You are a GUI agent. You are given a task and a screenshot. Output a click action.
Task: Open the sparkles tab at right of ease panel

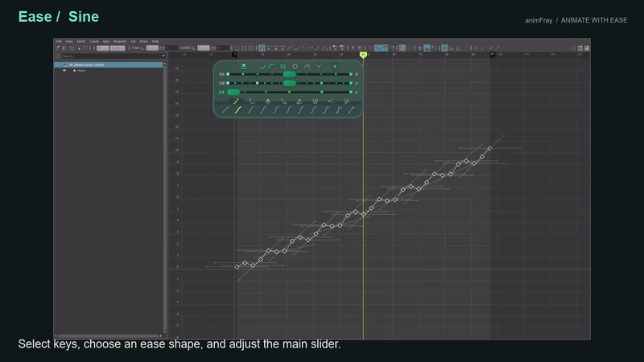coord(347,101)
